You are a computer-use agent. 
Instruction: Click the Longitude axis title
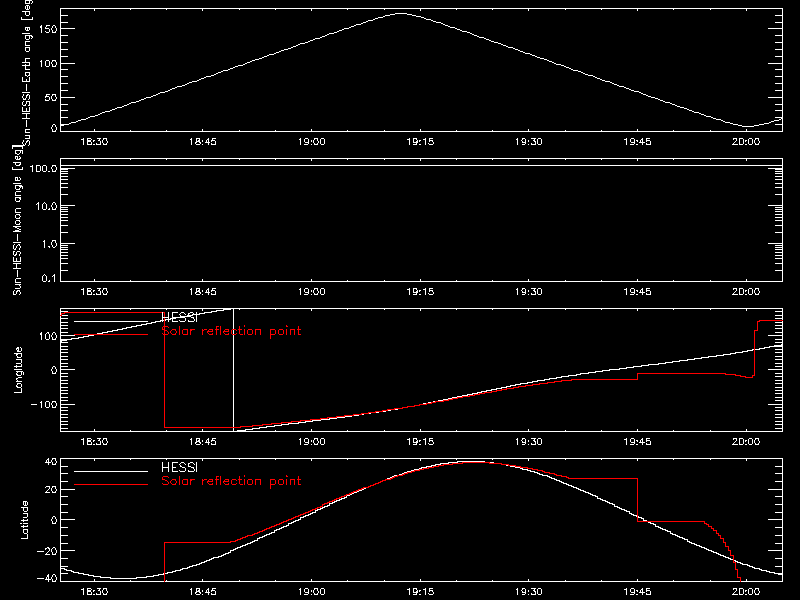pos(18,370)
